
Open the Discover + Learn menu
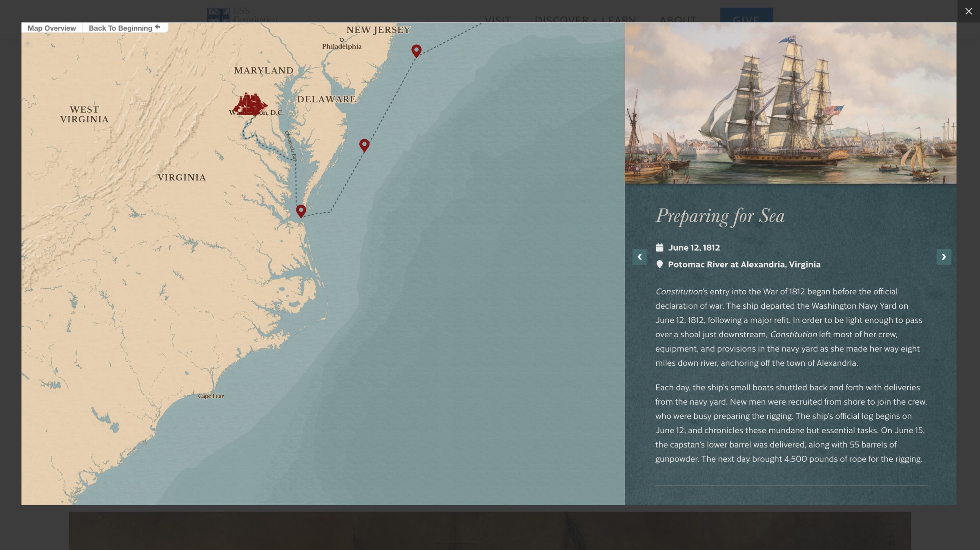click(585, 20)
